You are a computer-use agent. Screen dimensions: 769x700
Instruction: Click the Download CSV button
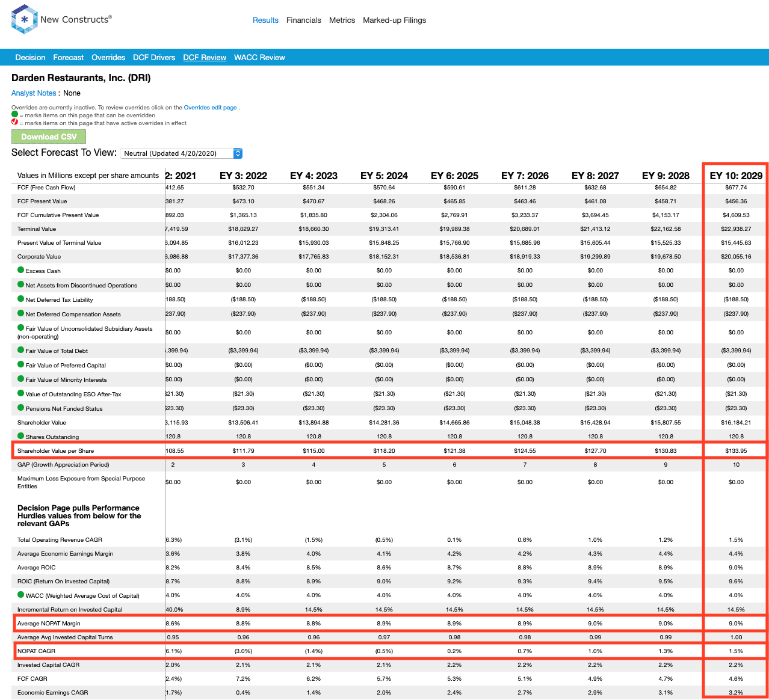click(x=49, y=137)
